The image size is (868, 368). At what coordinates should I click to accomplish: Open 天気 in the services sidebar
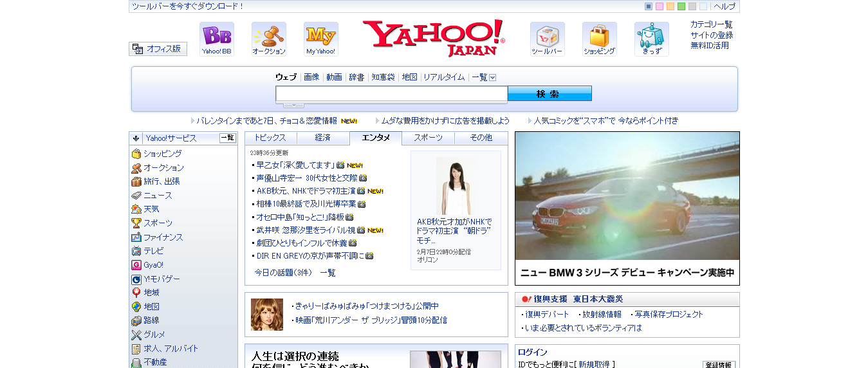[151, 209]
